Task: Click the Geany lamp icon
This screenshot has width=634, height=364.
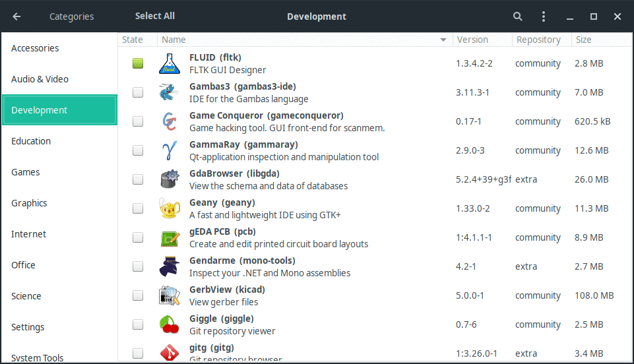Action: coord(170,208)
